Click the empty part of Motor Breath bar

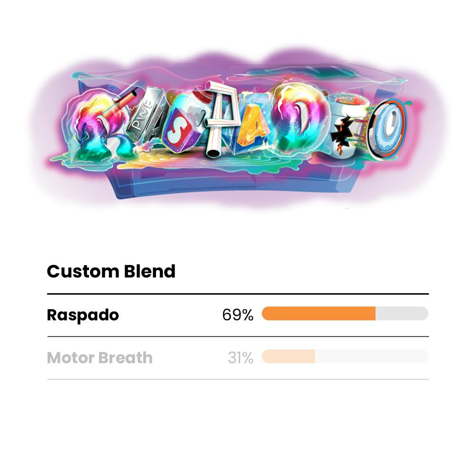pos(371,357)
